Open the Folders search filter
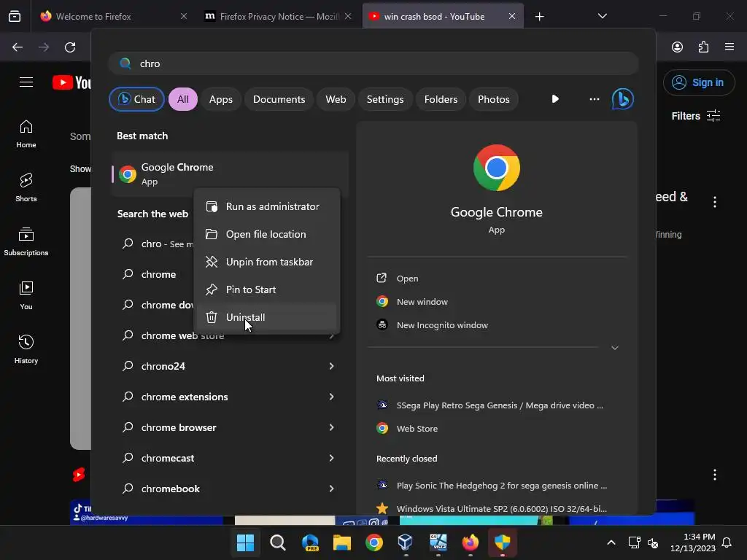 [441, 99]
